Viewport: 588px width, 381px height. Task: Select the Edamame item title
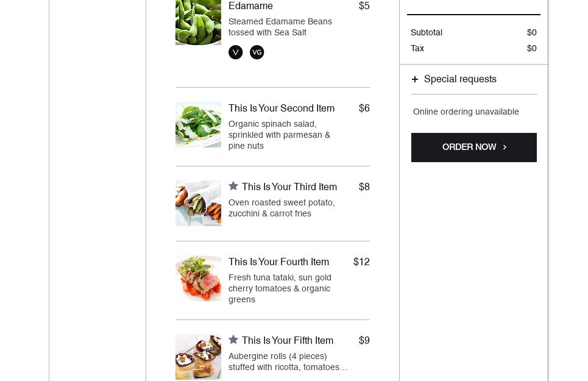pyautogui.click(x=250, y=5)
